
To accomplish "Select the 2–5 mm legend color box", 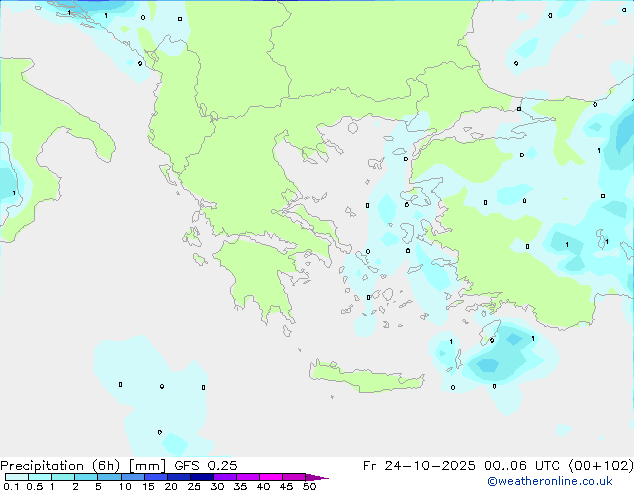I will click(x=86, y=477).
